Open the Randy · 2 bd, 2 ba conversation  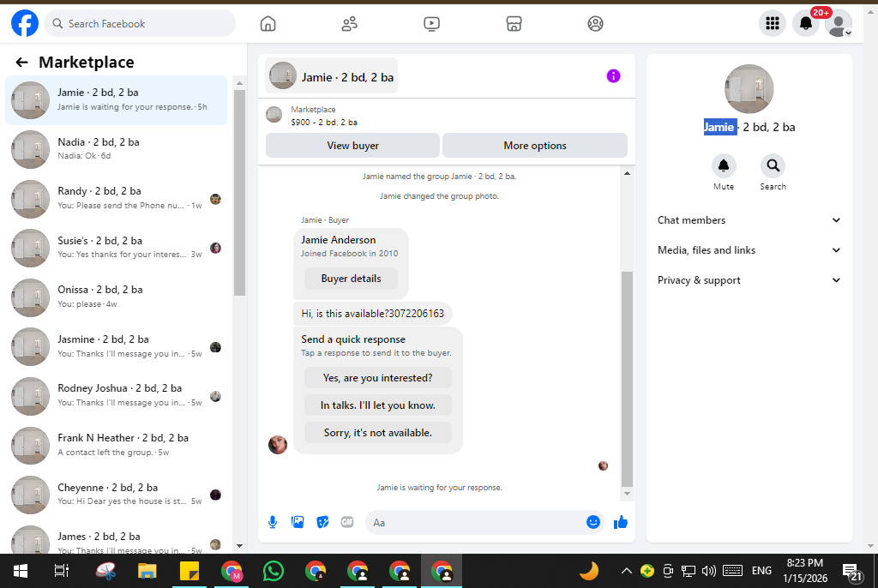point(117,198)
